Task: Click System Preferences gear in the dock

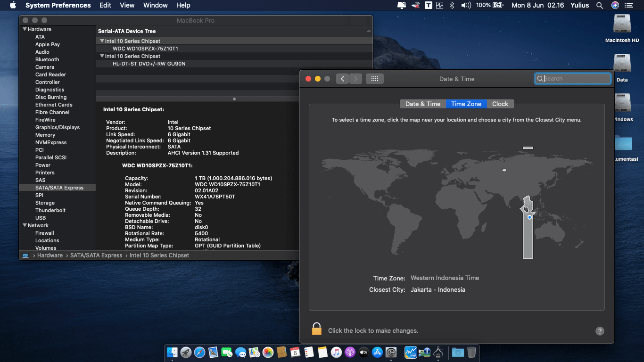Action: [391, 352]
